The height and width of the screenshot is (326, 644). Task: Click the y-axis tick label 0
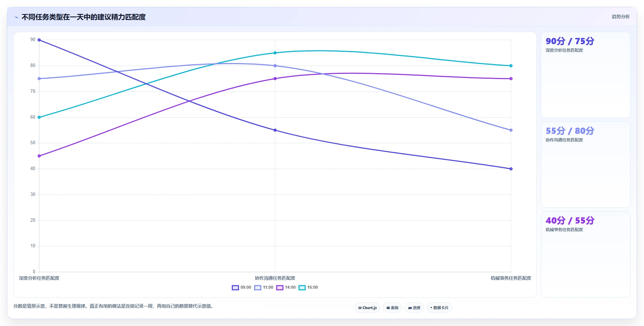[x=34, y=271]
